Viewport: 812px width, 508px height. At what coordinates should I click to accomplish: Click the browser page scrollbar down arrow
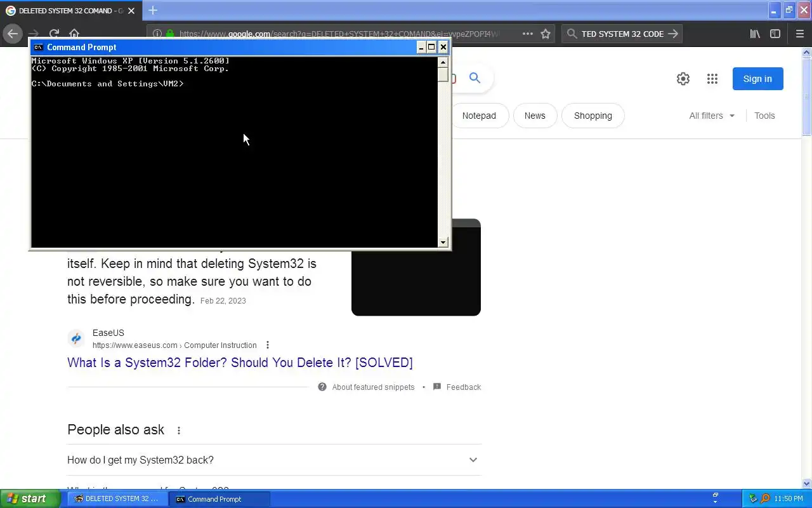pos(807,483)
